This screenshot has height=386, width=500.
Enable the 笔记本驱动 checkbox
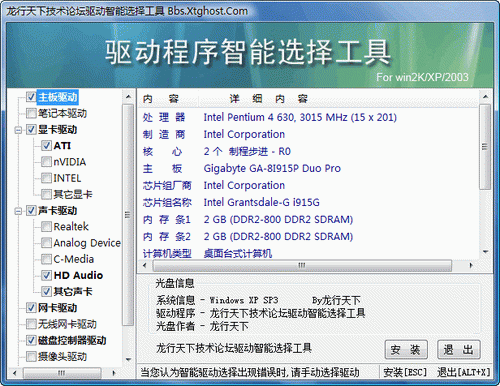(x=31, y=113)
